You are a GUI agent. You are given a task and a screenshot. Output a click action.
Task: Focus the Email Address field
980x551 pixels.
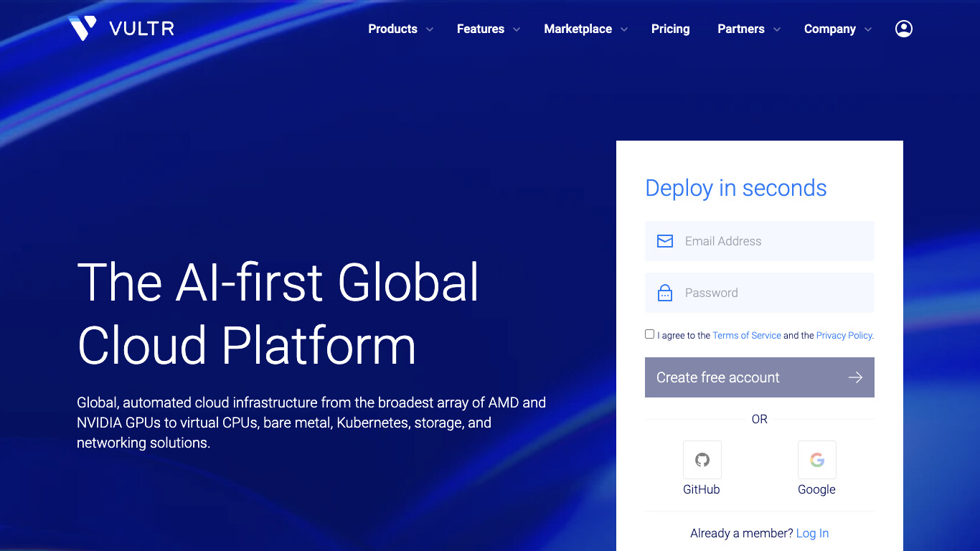(760, 241)
